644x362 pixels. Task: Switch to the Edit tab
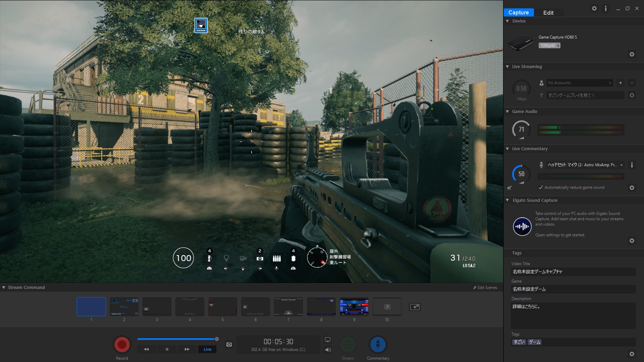click(x=548, y=13)
